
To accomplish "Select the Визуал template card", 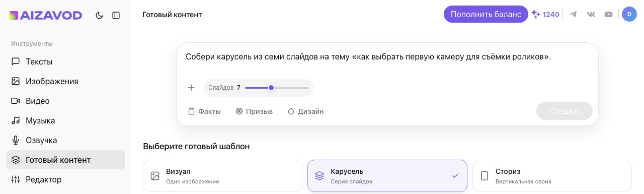I will (x=223, y=176).
